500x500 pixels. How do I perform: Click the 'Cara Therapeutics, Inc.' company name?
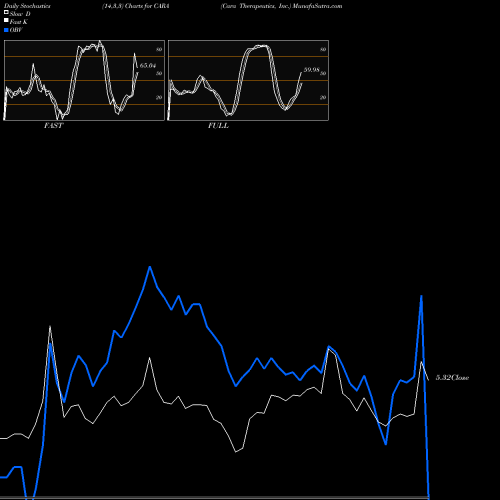coord(256,6)
